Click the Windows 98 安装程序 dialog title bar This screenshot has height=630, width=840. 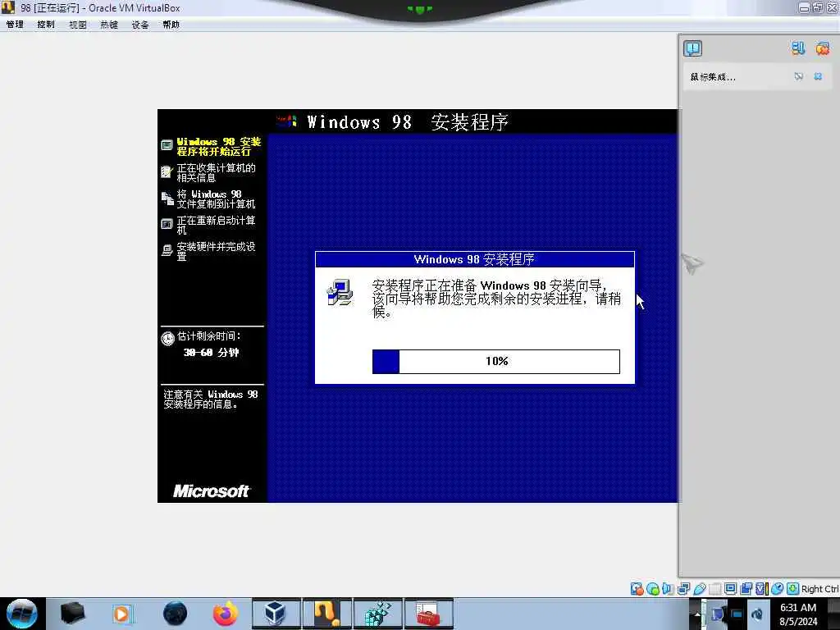pyautogui.click(x=475, y=259)
